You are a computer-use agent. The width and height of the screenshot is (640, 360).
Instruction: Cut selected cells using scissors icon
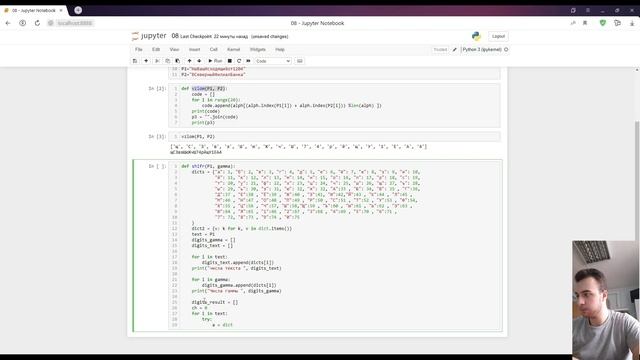pos(157,61)
